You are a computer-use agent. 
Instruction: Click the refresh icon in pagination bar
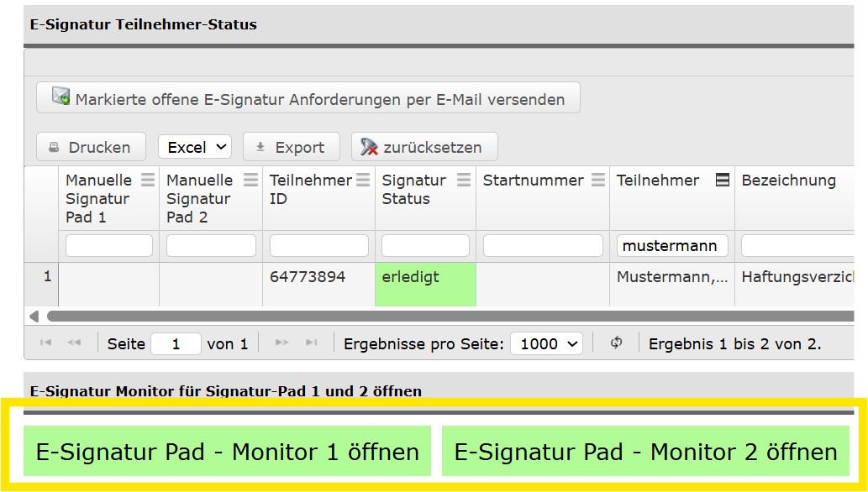click(616, 343)
